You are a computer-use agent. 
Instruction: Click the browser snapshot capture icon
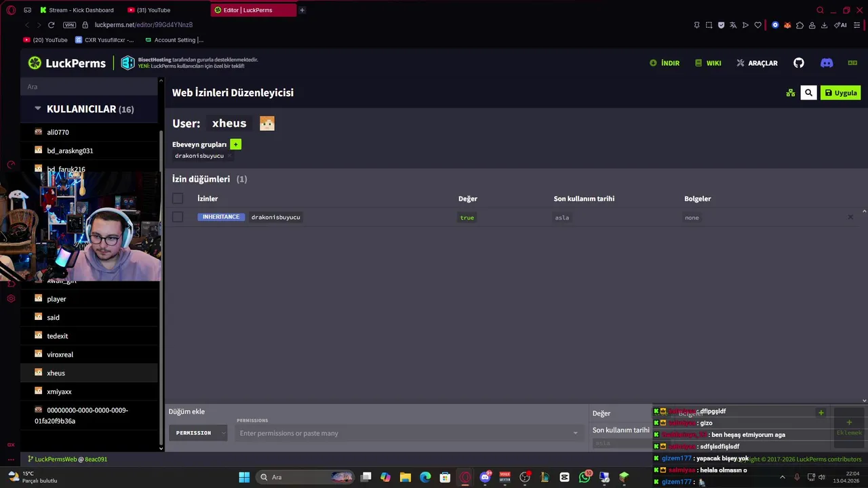[x=709, y=25]
